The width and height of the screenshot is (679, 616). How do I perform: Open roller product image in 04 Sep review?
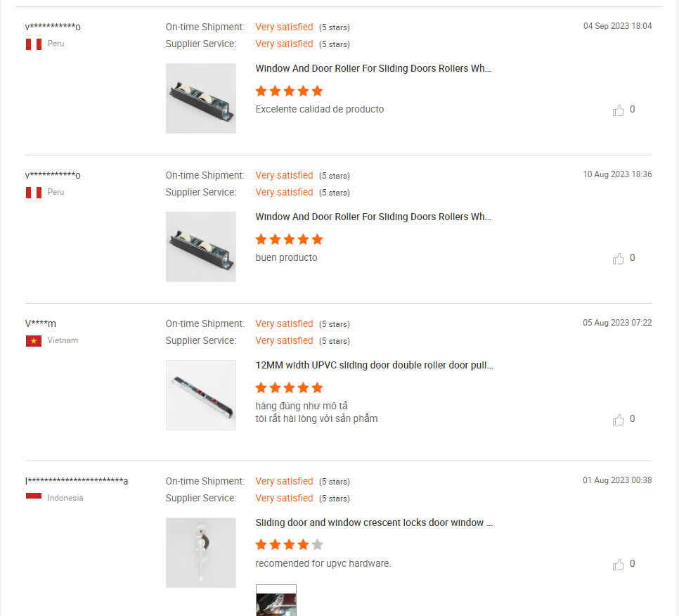[x=201, y=98]
